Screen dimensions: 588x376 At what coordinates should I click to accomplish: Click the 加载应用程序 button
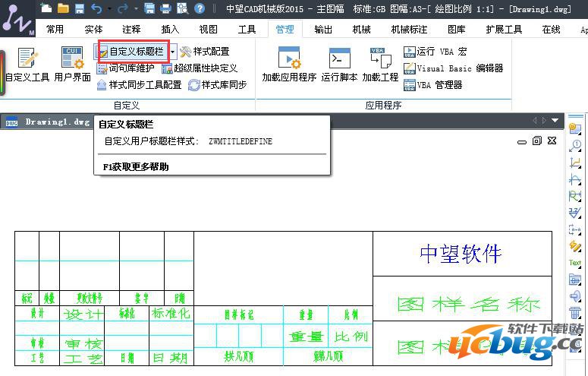(289, 64)
